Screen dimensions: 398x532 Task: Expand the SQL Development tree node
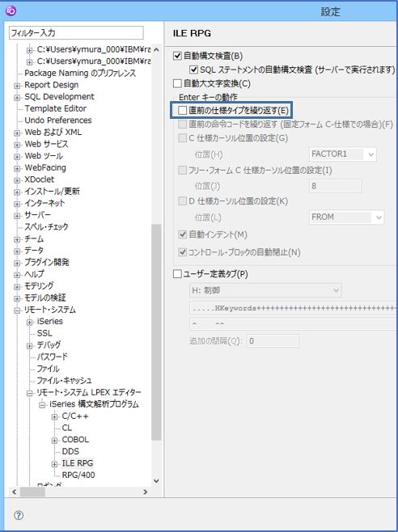[17, 98]
